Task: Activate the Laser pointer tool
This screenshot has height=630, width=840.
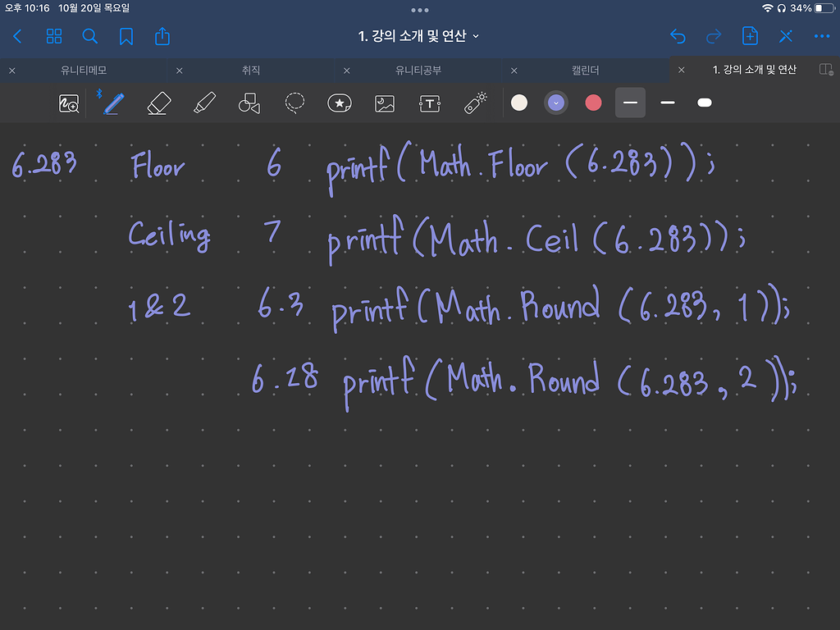Action: [x=475, y=103]
